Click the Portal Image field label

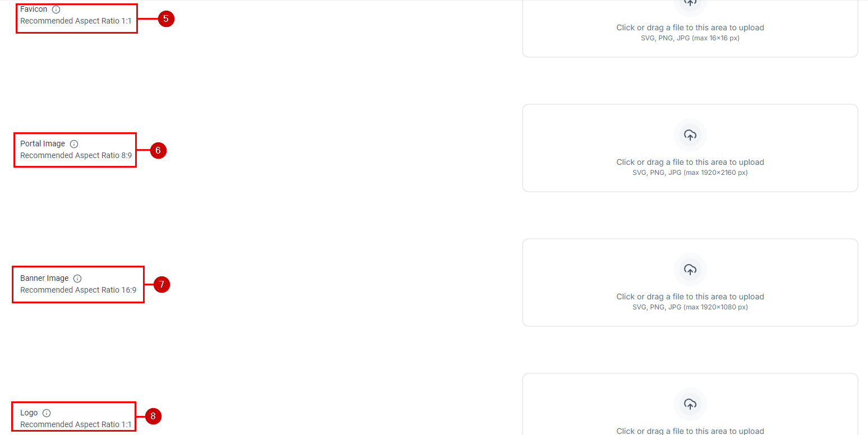(43, 144)
